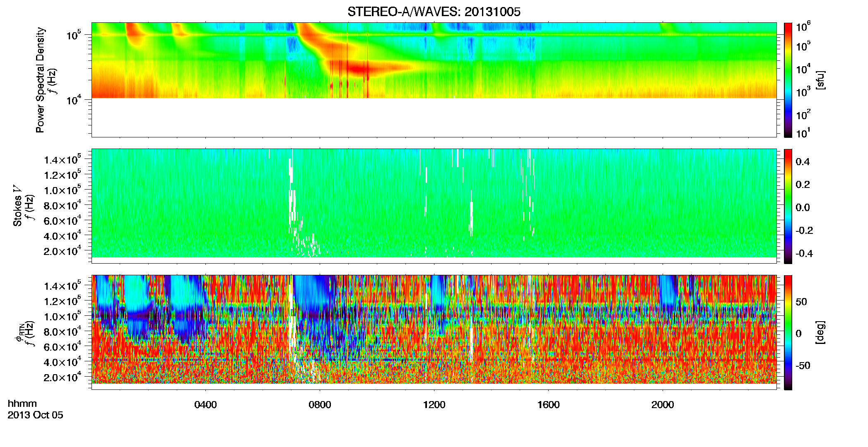Click the 1200 time tick label

pyautogui.click(x=434, y=405)
